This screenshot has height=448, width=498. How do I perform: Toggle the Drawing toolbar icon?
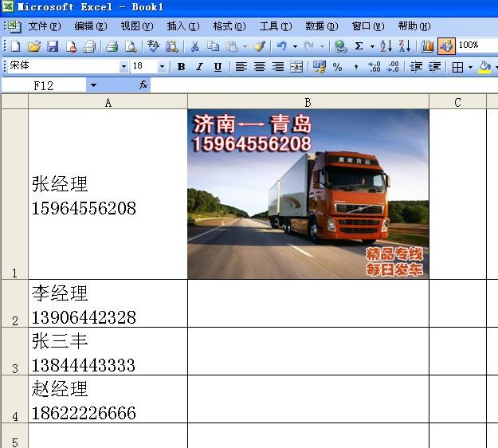446,47
